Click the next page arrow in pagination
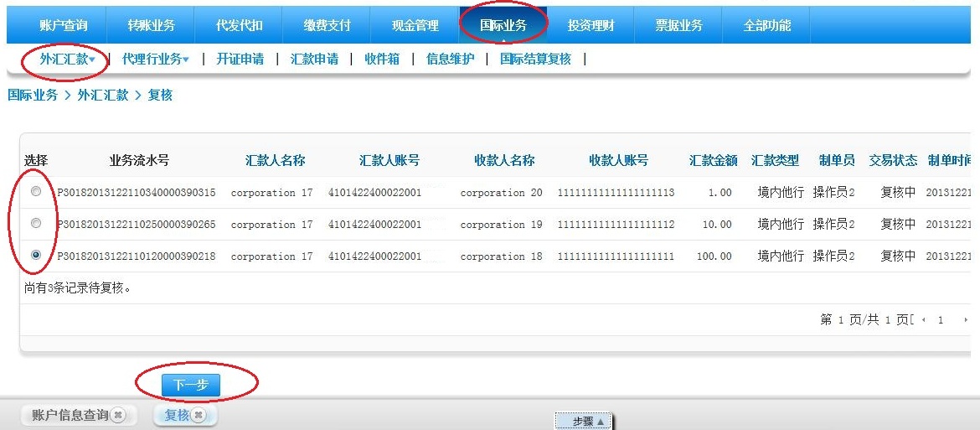This screenshot has height=430, width=980. (966, 320)
